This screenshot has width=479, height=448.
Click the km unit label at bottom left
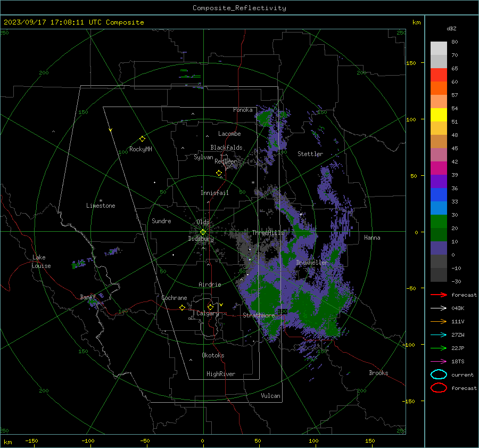[8, 442]
